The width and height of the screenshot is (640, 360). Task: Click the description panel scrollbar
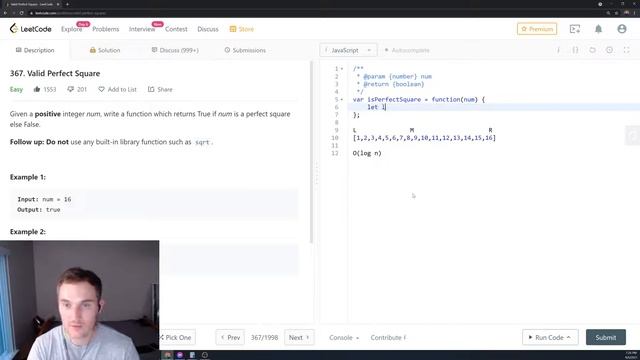(311, 152)
